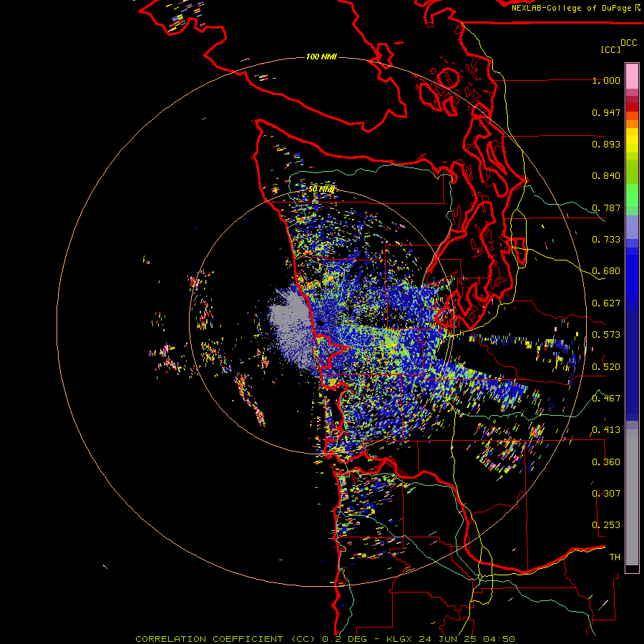Select the 0.253 legend value
644x644 pixels.
(x=606, y=525)
